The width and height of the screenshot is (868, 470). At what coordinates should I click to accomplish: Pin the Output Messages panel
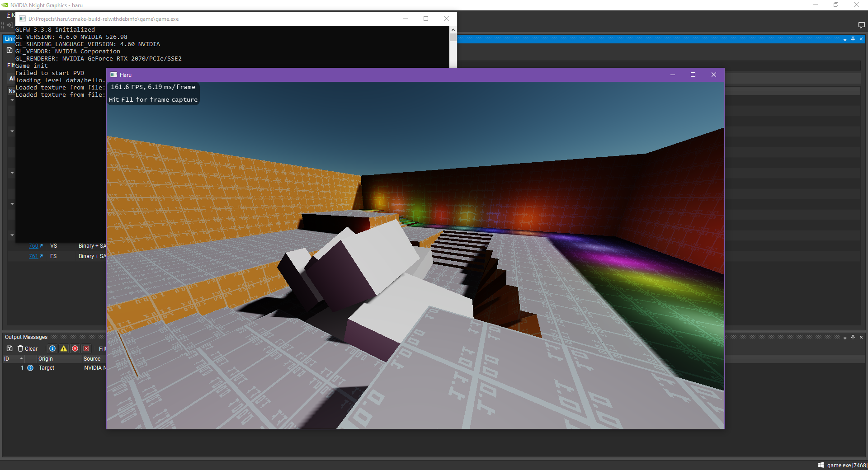pos(853,337)
